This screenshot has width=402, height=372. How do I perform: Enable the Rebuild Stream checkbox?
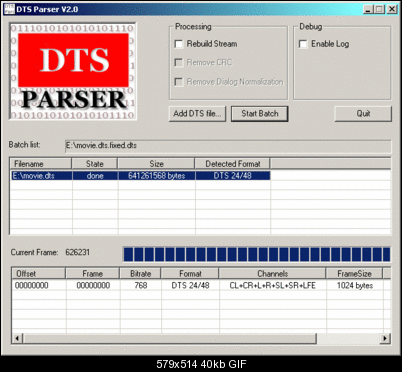pos(179,44)
